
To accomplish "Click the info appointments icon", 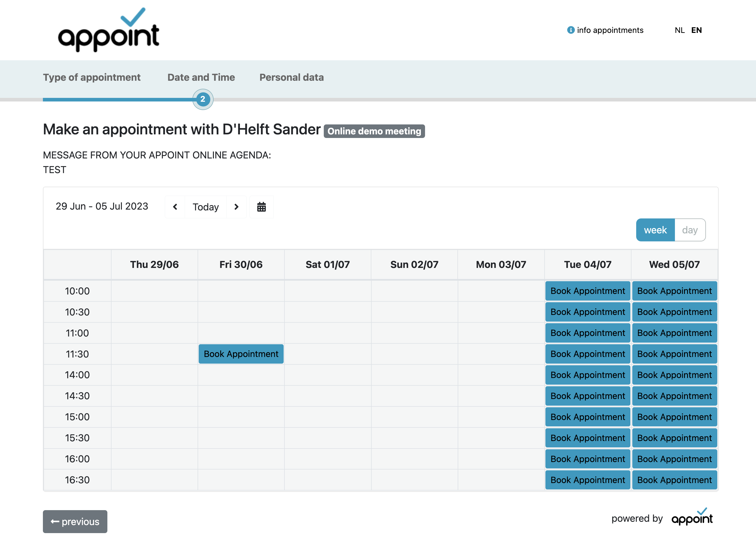I will (570, 30).
